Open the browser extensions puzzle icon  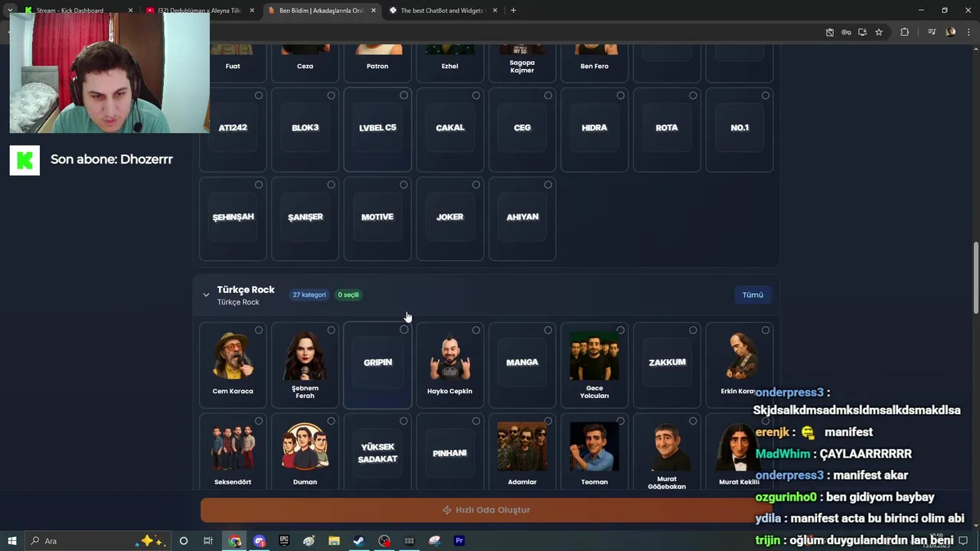point(904,32)
